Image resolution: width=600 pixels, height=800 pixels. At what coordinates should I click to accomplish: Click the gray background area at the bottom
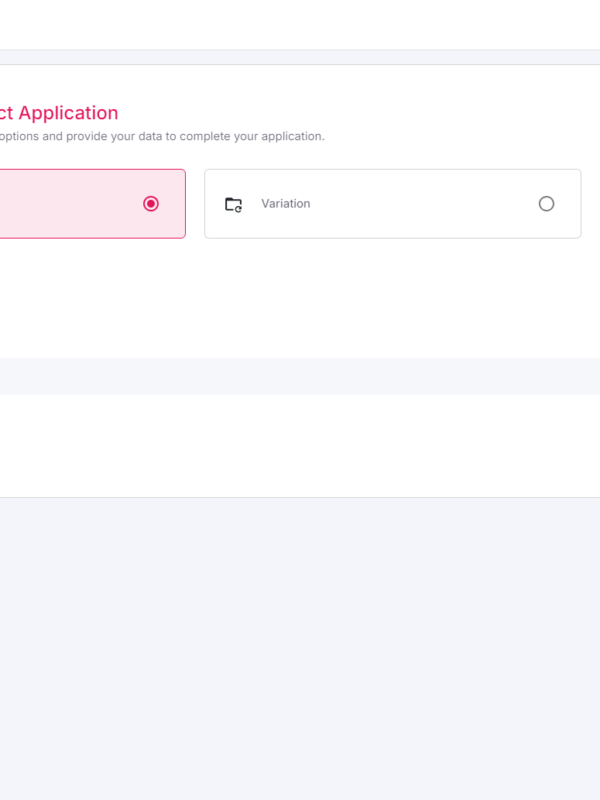pyautogui.click(x=300, y=649)
